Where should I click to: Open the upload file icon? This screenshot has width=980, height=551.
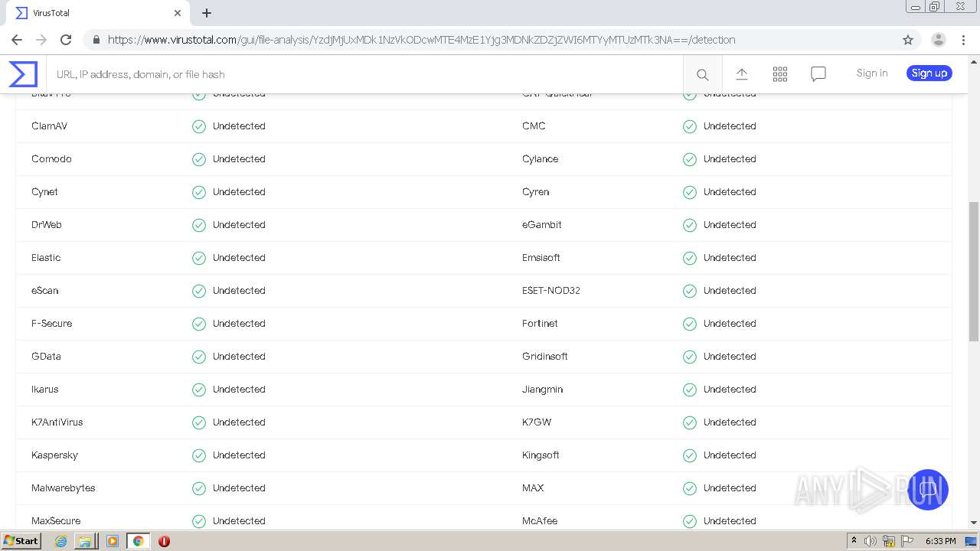click(x=742, y=74)
